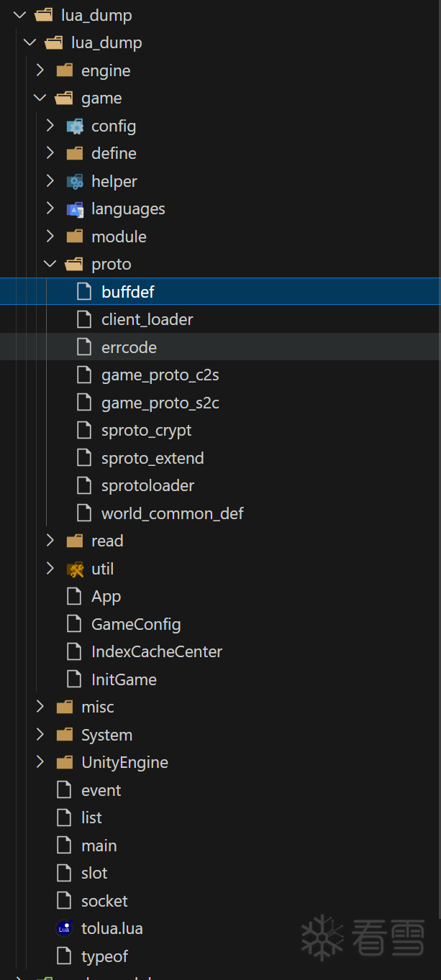Expand the misc folder chevron

(x=40, y=707)
